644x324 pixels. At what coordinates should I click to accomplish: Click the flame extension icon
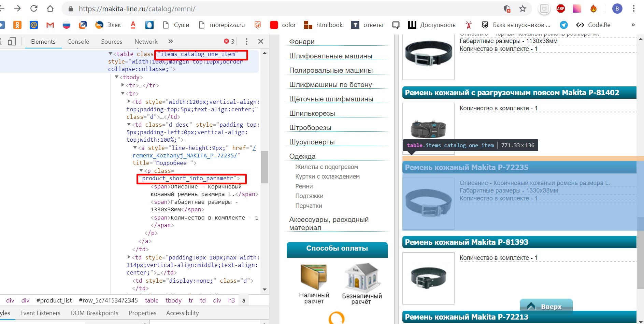593,9
